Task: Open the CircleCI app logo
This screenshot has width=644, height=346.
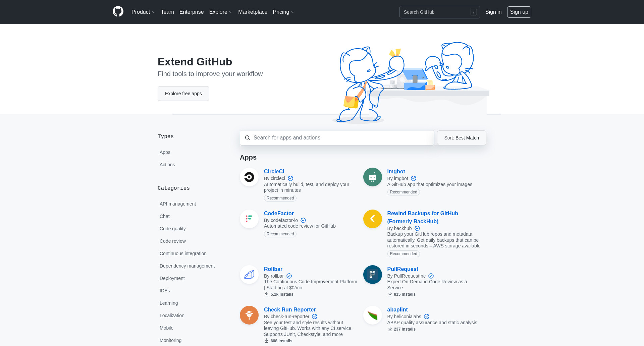Action: coord(249,177)
